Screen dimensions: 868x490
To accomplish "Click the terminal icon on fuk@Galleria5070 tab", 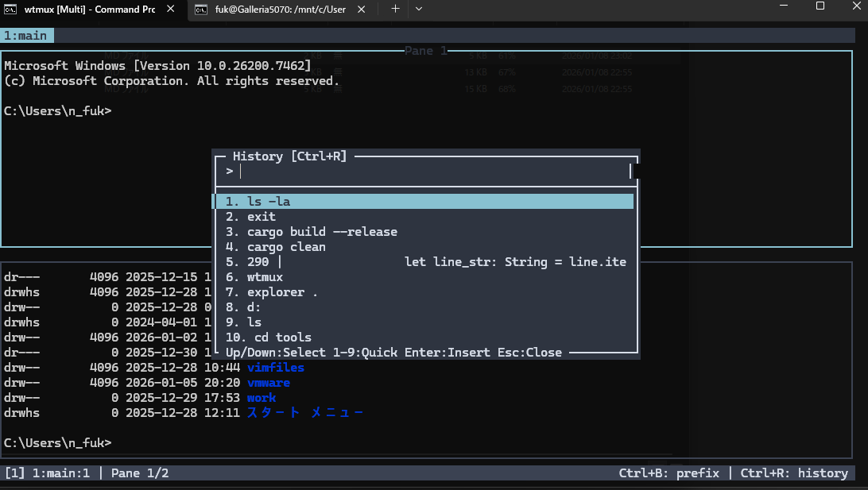I will pyautogui.click(x=200, y=10).
